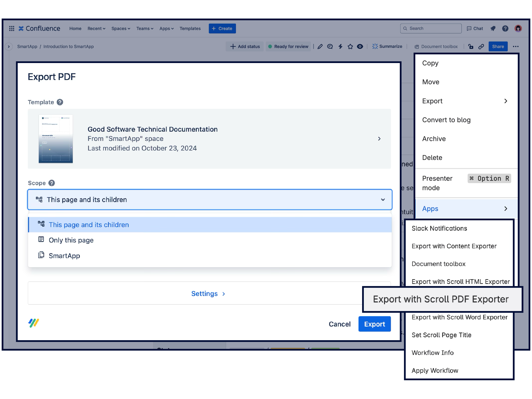This screenshot has height=399, width=532.
Task: Open the inline comment icon
Action: 330,46
